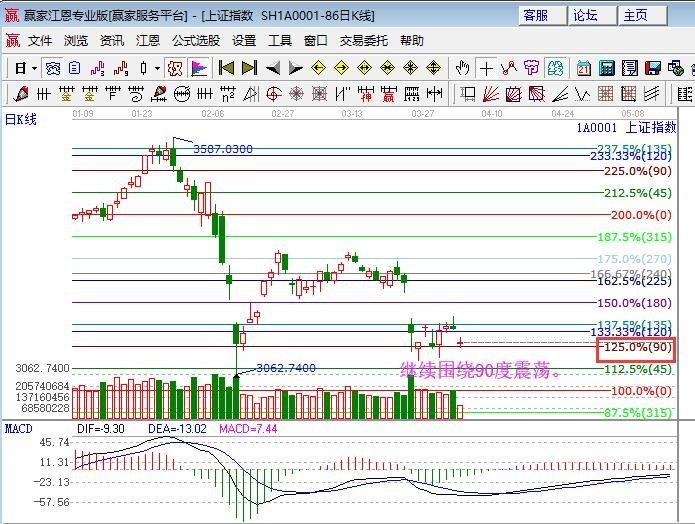Screen dimensions: 695x524
Task: Click the black left arrow icon
Action: (x=273, y=68)
